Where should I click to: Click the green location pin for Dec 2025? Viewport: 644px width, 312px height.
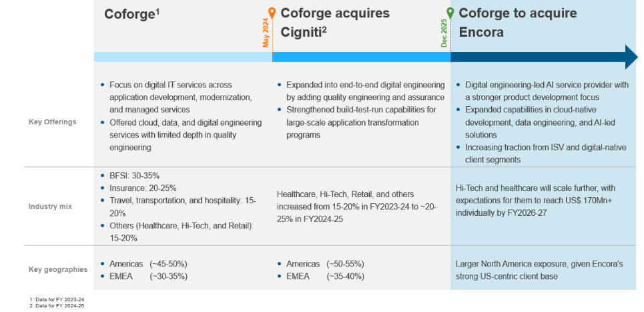click(450, 13)
